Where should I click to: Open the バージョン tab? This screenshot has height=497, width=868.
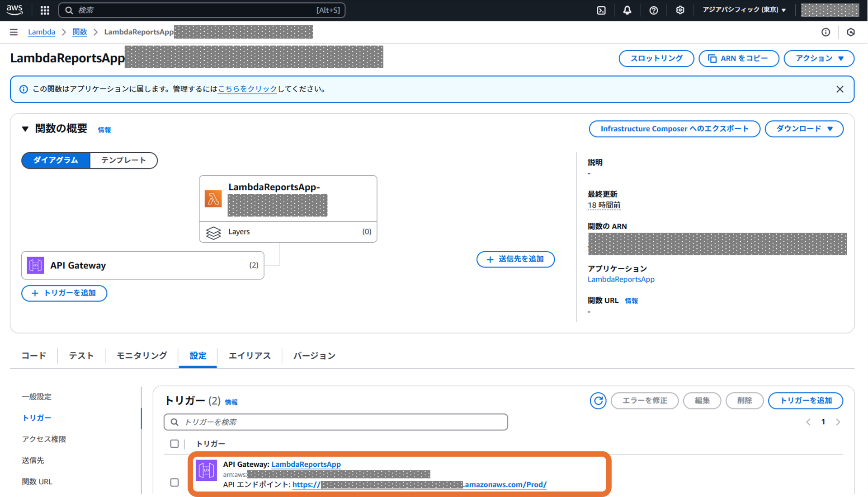315,356
